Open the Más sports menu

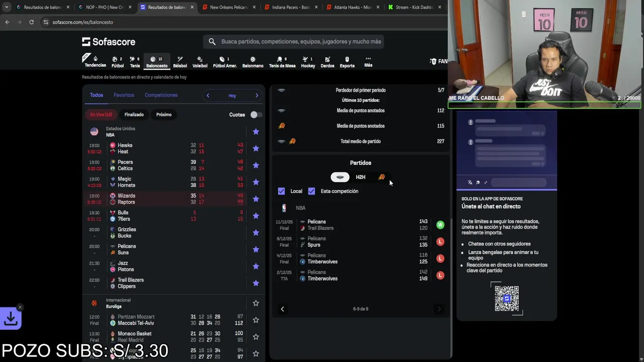(368, 62)
